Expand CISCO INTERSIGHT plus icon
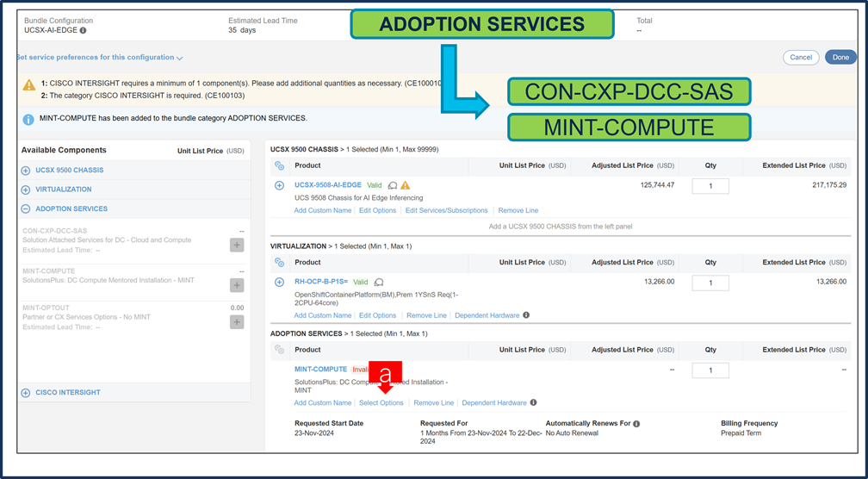868x479 pixels. coord(26,393)
